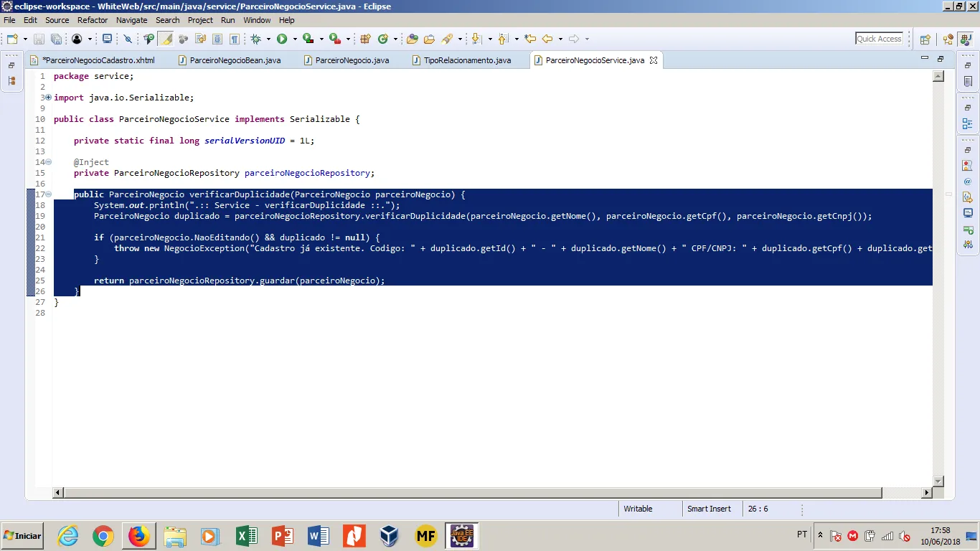The image size is (980, 551).
Task: Collapse the verificarDuplicidade method at line 17
Action: (x=49, y=194)
